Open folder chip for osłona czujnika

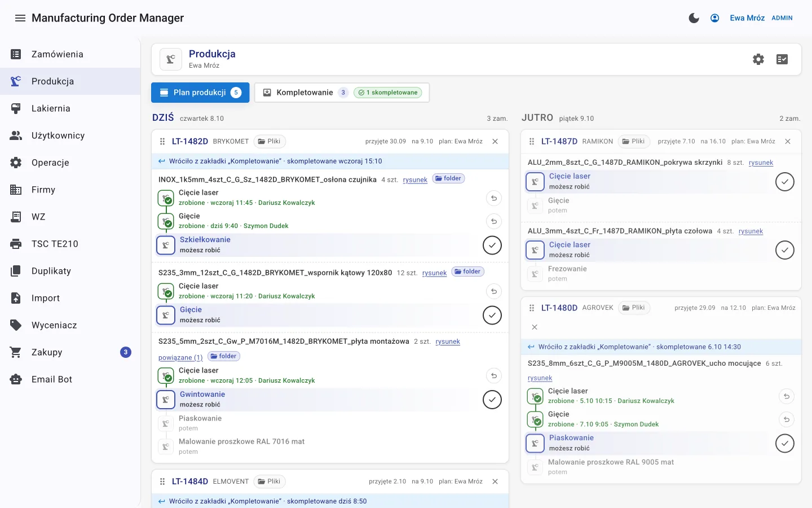coord(448,178)
